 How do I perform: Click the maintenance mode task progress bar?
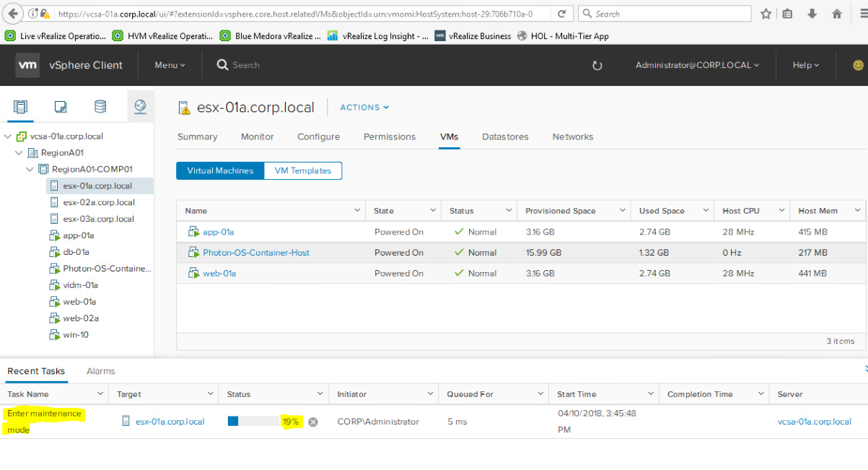coord(254,422)
